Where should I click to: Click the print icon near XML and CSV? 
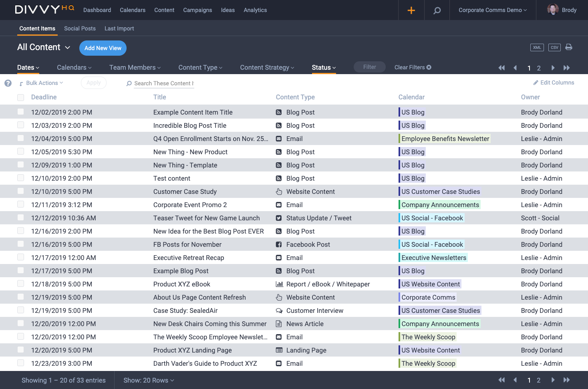click(569, 47)
